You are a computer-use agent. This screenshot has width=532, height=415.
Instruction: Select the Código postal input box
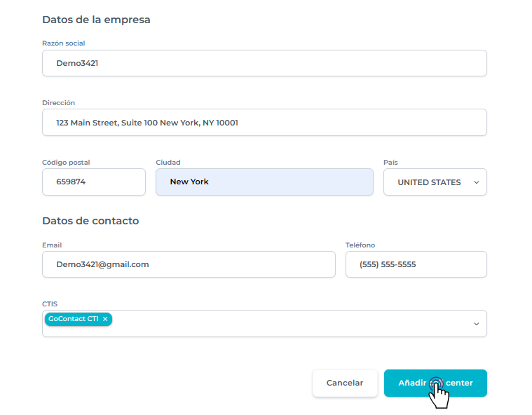pyautogui.click(x=94, y=182)
